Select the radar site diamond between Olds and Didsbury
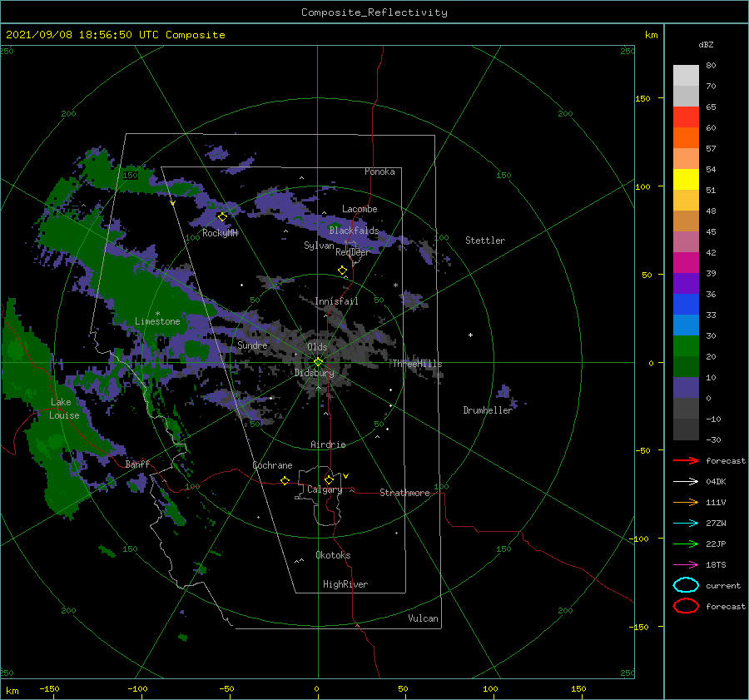This screenshot has width=749, height=700. tap(318, 362)
